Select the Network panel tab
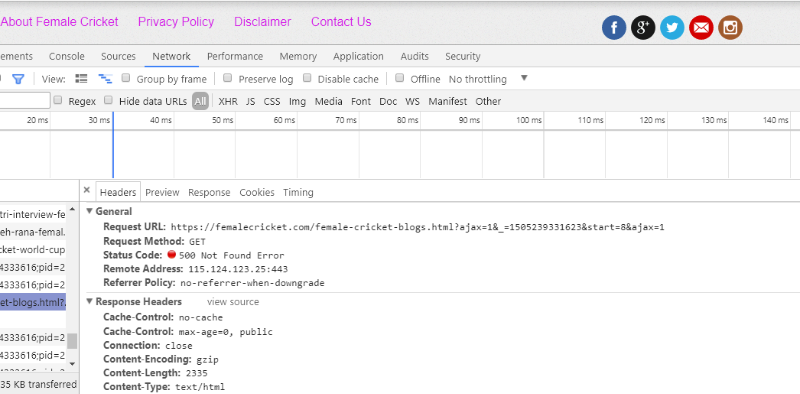 [x=171, y=56]
